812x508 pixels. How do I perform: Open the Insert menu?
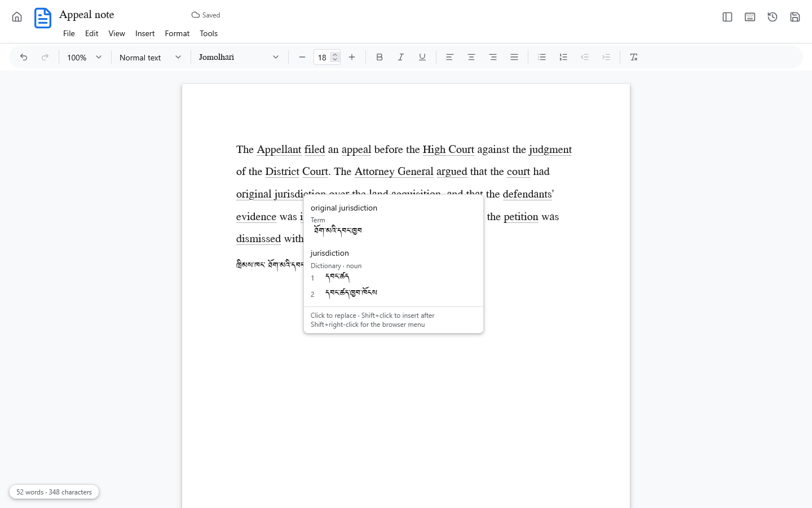click(x=145, y=33)
